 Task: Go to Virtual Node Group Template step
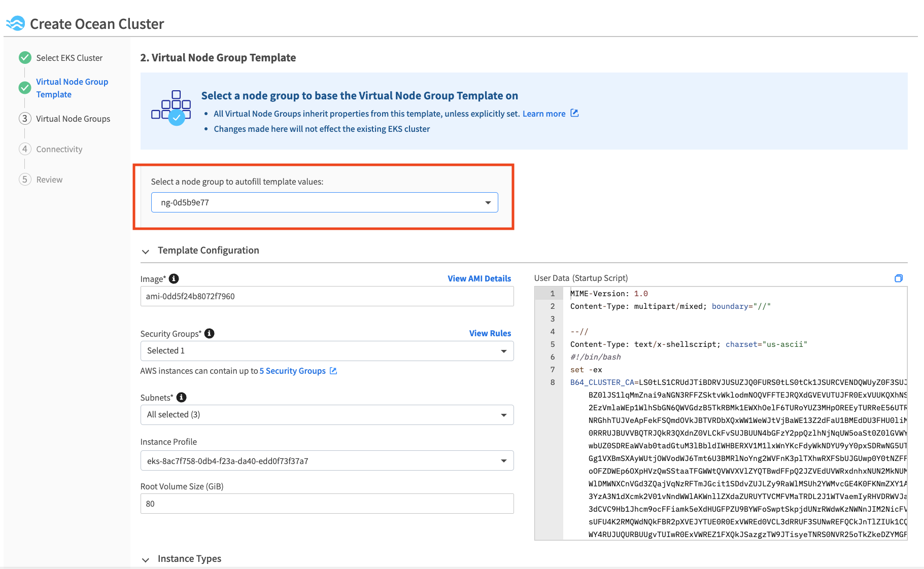pos(72,88)
